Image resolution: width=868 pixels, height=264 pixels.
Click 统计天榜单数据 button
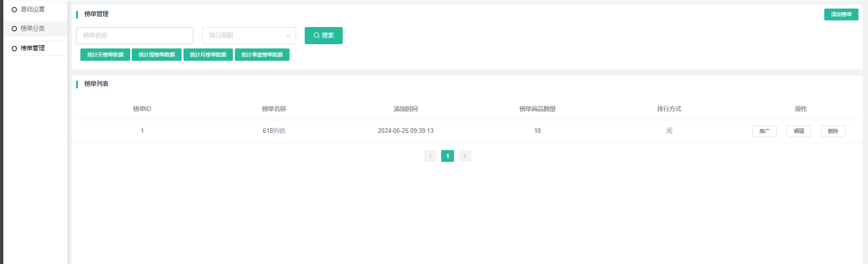[105, 55]
